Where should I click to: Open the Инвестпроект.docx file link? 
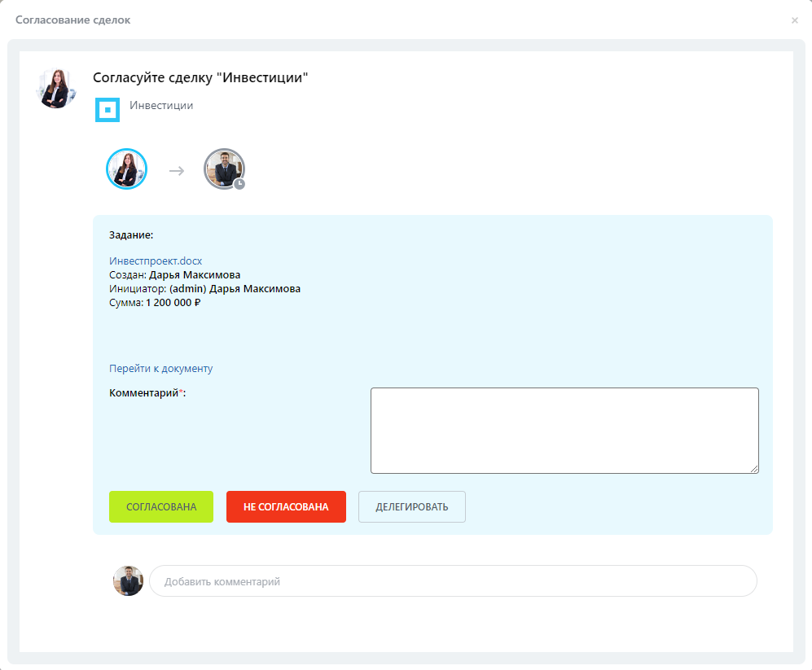(x=156, y=261)
